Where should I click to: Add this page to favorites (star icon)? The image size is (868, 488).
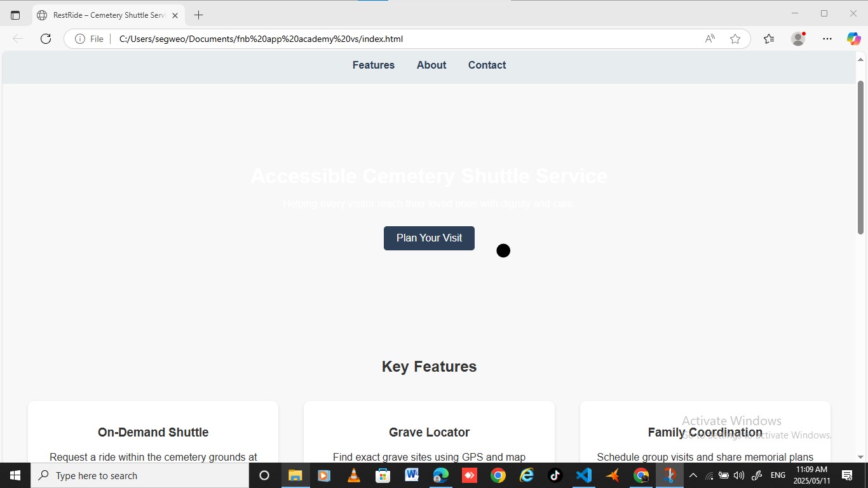[x=735, y=39]
